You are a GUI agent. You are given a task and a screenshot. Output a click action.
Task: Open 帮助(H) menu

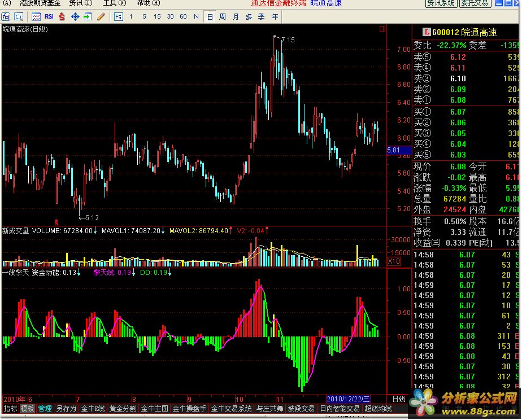coord(149,3)
